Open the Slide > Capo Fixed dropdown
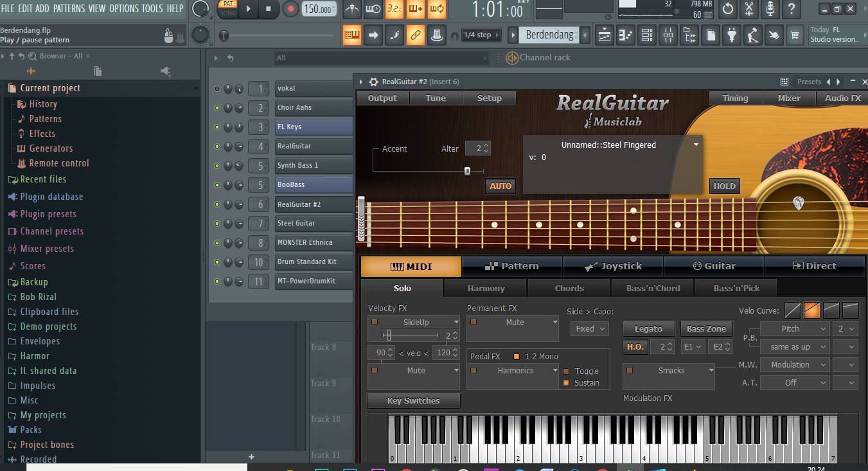Screen dimensions: 868x471 click(589, 328)
